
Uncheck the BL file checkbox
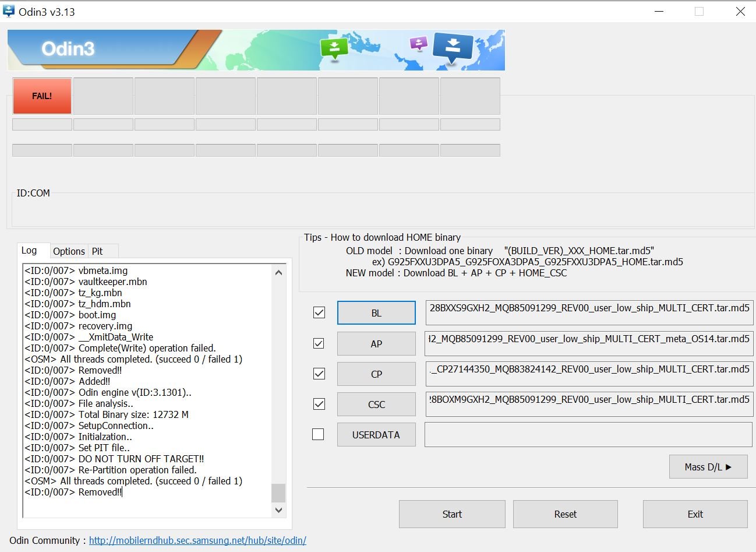[x=319, y=312]
